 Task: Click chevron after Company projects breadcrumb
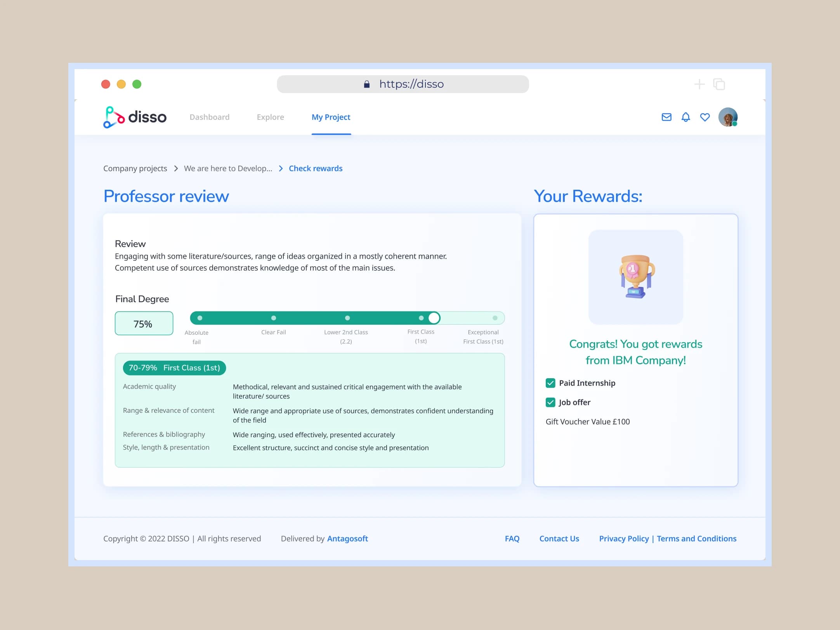click(176, 168)
